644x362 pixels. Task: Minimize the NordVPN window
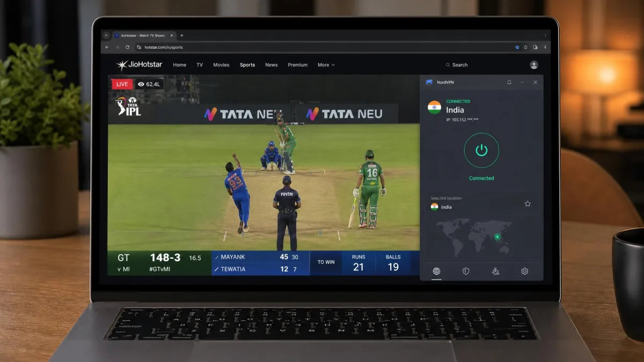click(x=522, y=82)
